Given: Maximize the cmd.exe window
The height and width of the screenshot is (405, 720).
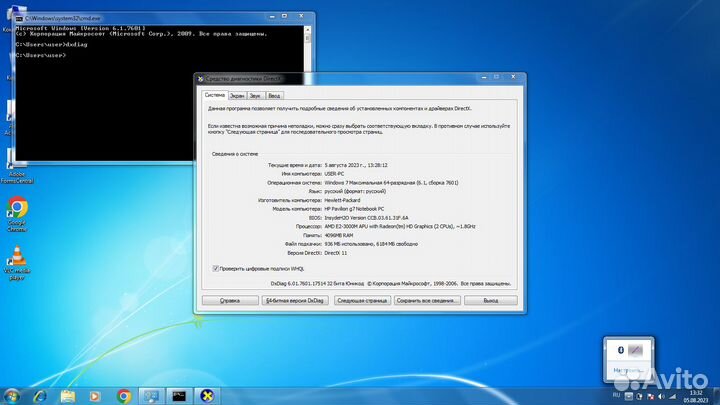Looking at the screenshot, I should [x=284, y=16].
